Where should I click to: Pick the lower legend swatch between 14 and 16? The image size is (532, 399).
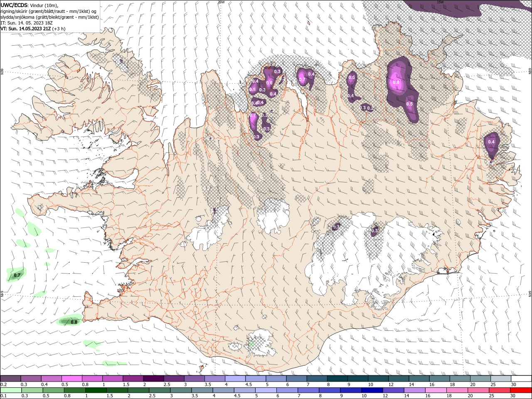[x=414, y=390]
